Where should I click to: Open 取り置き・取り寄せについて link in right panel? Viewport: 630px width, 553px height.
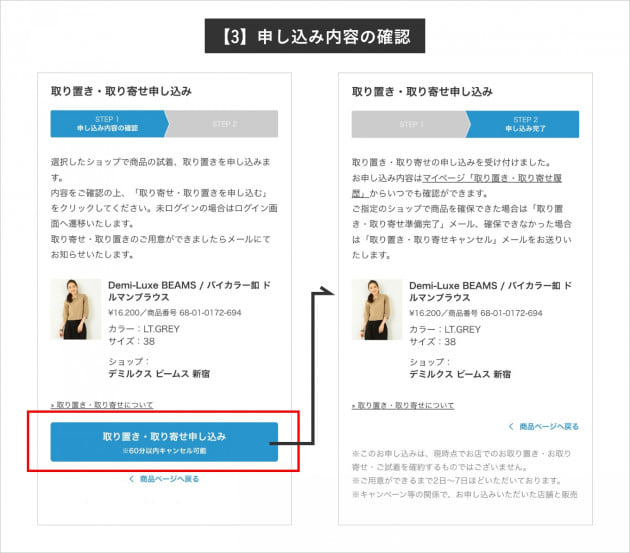pyautogui.click(x=403, y=405)
